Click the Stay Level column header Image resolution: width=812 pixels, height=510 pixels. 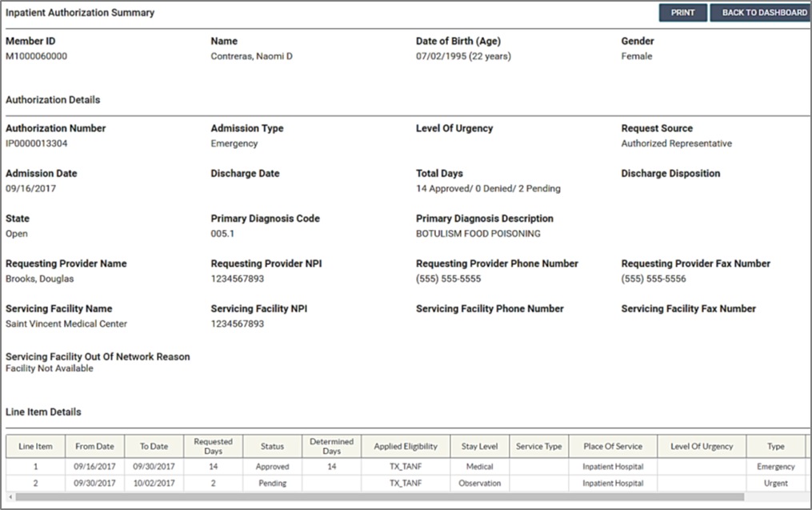click(480, 447)
